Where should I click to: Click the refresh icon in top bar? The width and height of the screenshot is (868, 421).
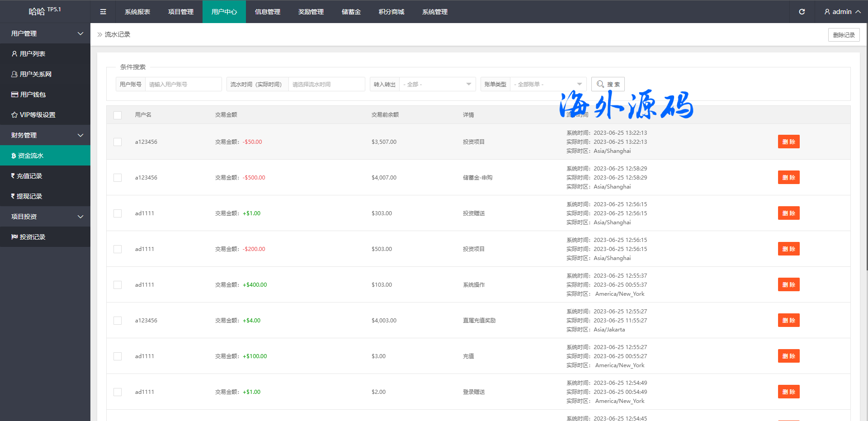[802, 12]
